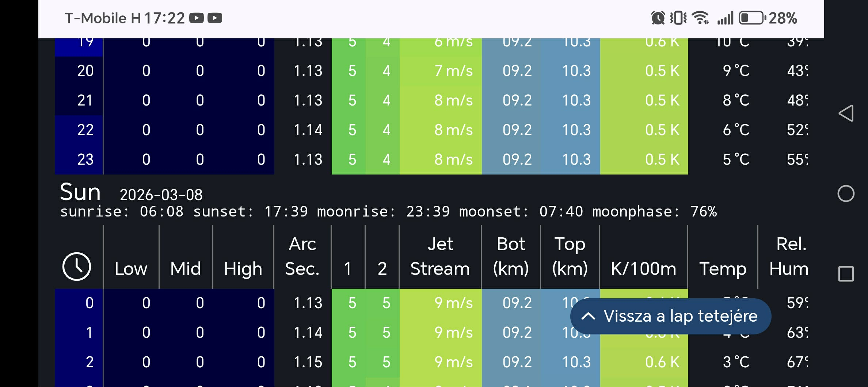Tap the clock icon in table header
Image resolution: width=868 pixels, height=387 pixels.
pyautogui.click(x=77, y=267)
